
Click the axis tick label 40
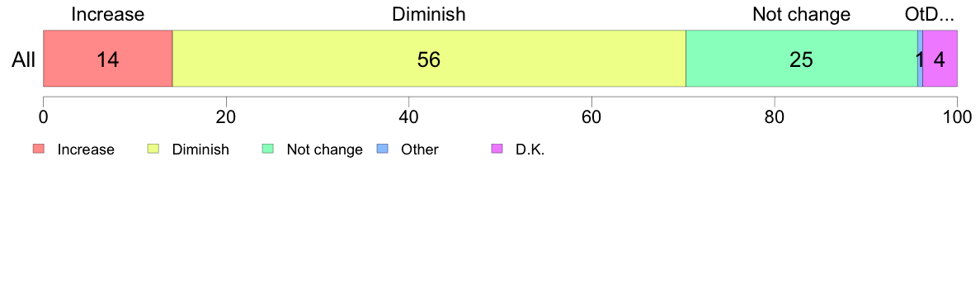(409, 116)
